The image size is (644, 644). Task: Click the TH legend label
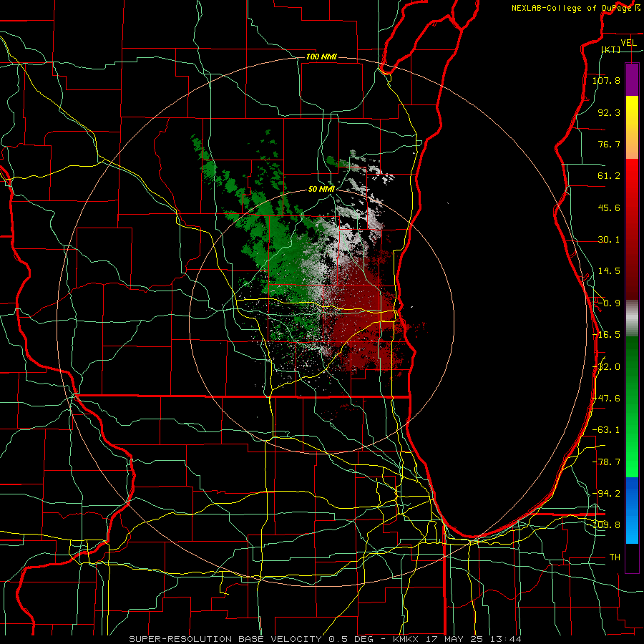point(615,557)
